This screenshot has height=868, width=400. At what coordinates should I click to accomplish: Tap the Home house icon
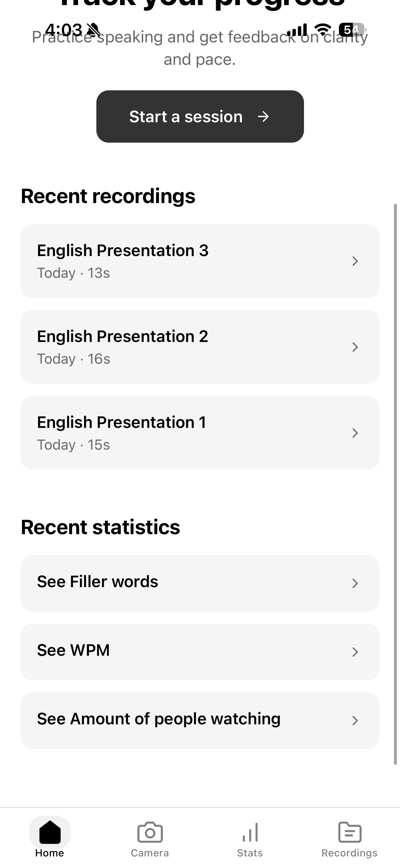[x=50, y=832]
